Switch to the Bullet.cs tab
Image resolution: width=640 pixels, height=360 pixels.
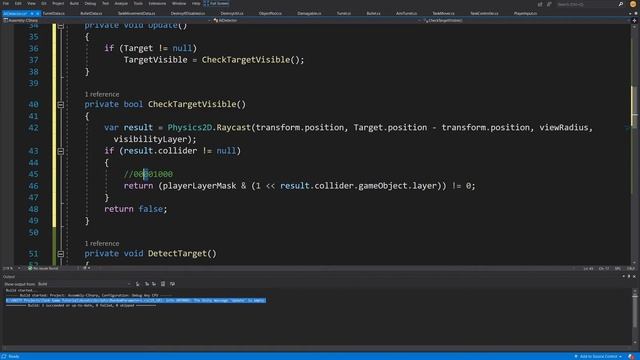click(x=373, y=13)
